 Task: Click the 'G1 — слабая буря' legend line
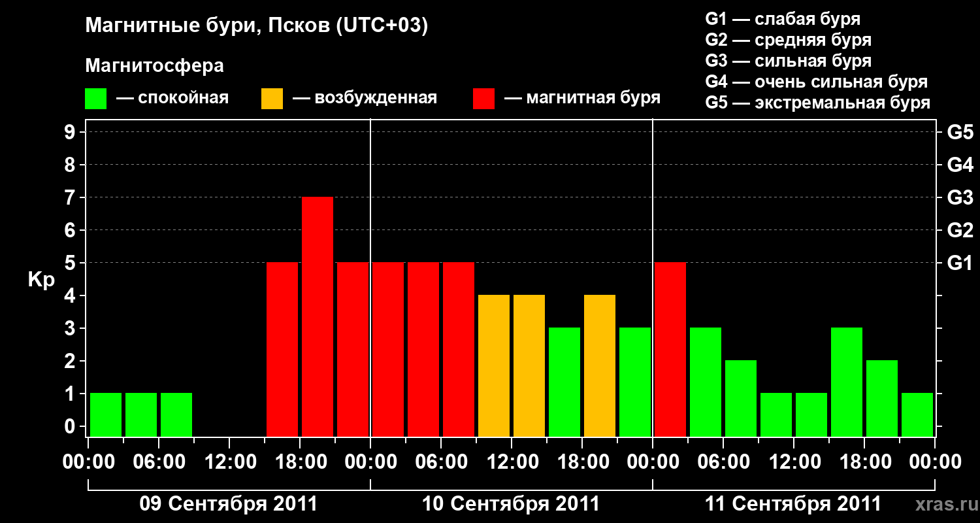point(783,19)
